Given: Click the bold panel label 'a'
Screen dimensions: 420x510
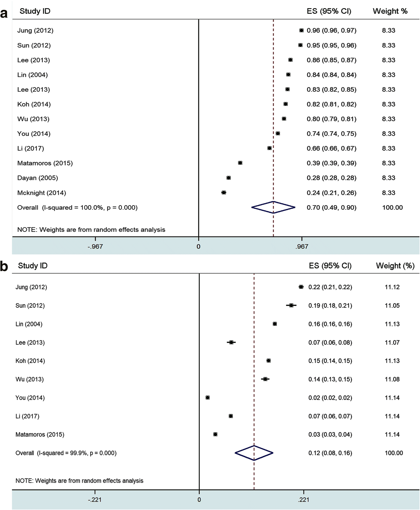Looking at the screenshot, I should (x=4, y=14).
